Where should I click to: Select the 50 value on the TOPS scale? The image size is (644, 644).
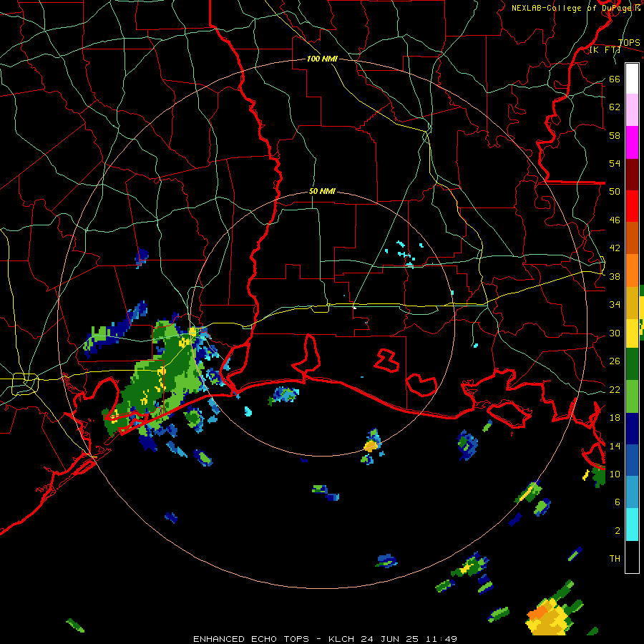(615, 192)
